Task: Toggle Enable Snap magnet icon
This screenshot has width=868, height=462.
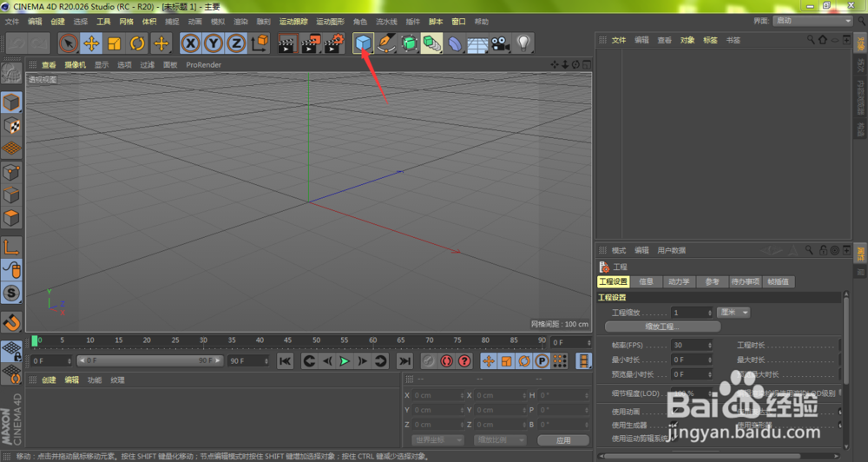Action: coord(11,322)
